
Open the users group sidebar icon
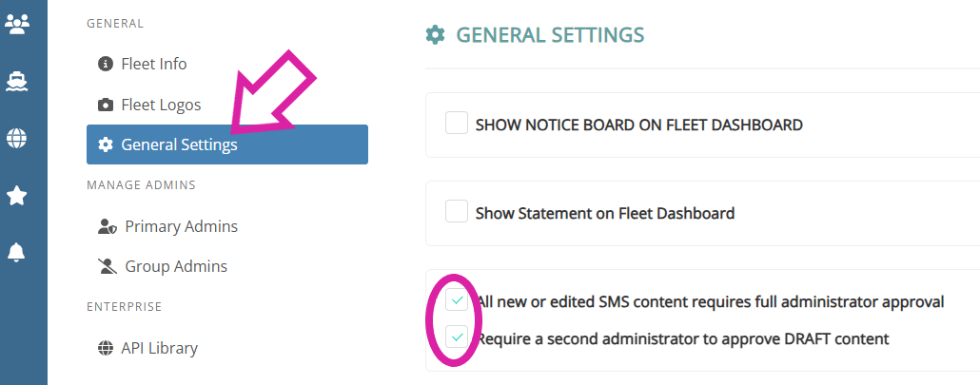click(x=17, y=25)
